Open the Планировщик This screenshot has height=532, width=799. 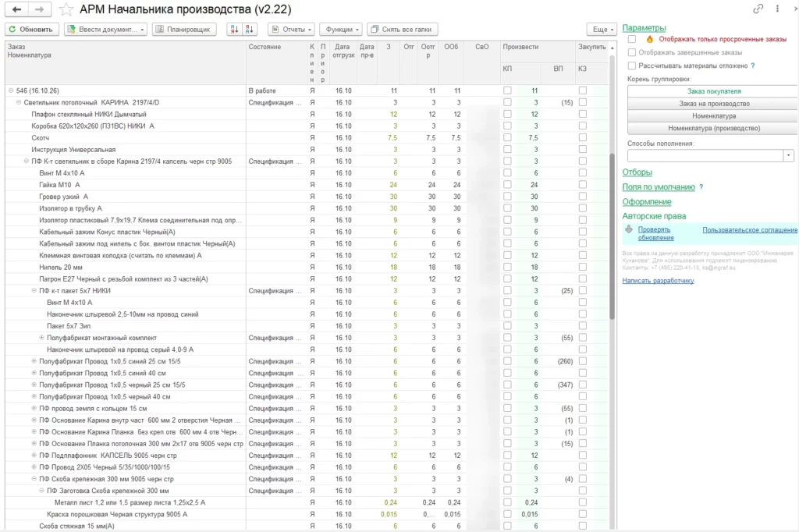coord(184,30)
